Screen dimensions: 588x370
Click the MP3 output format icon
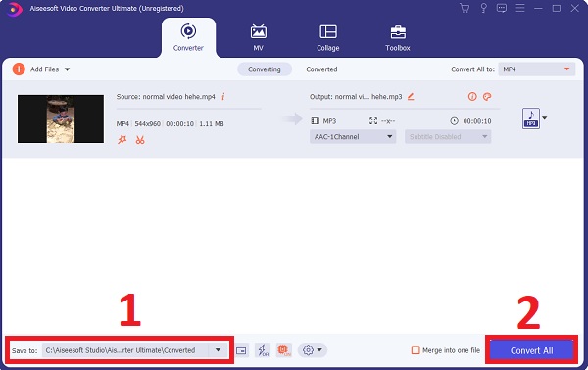point(531,118)
